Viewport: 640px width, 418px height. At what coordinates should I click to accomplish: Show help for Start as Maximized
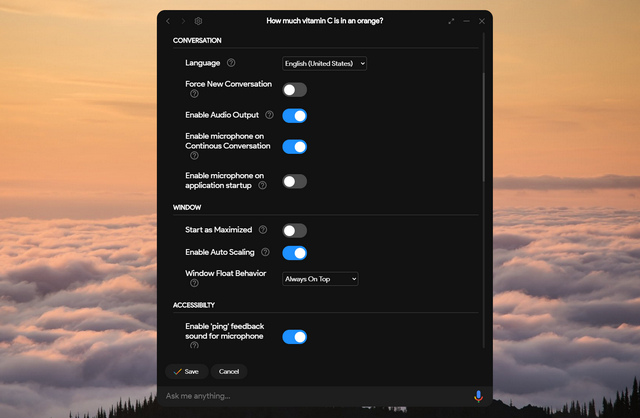[x=263, y=229]
